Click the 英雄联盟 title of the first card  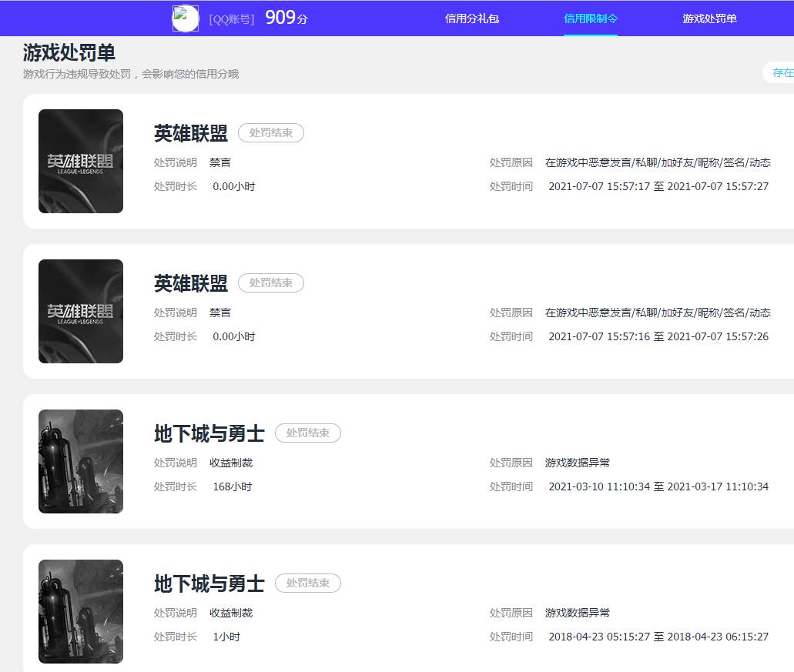pyautogui.click(x=189, y=132)
